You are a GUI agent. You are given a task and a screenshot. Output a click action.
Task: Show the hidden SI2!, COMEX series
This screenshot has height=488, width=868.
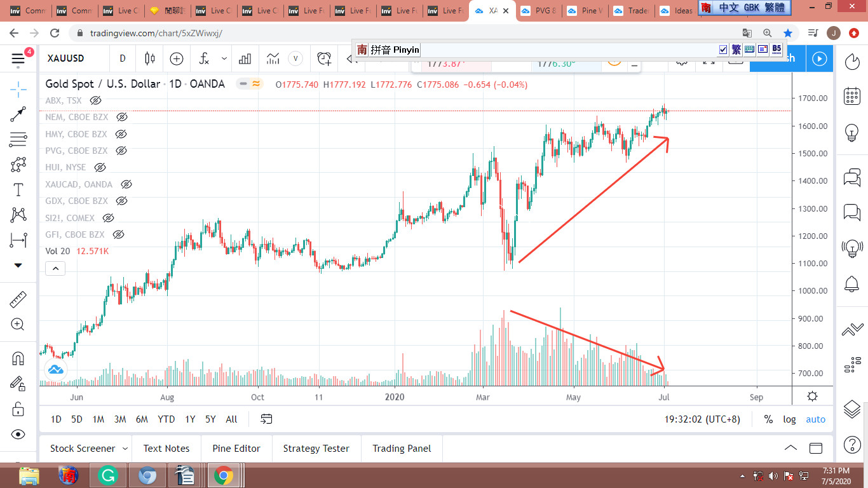(108, 218)
